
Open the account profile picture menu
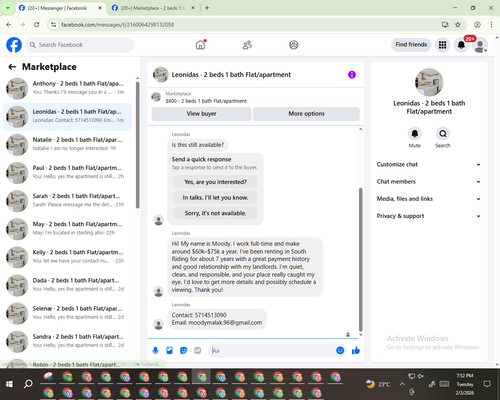[480, 45]
